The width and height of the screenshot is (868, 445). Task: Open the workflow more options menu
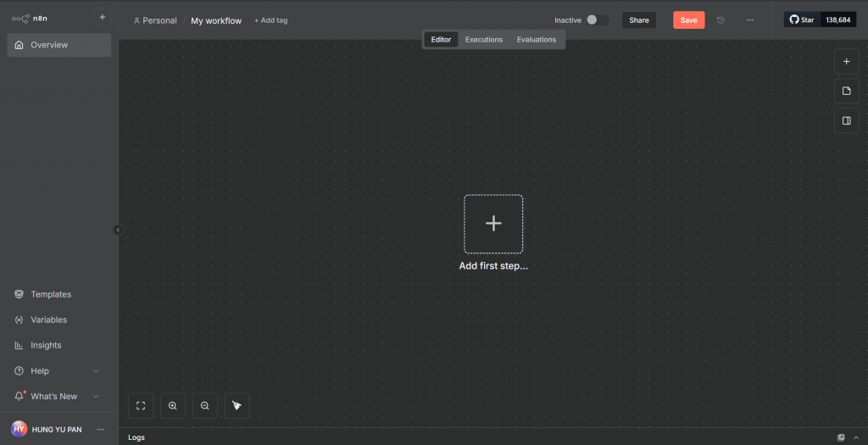click(x=750, y=20)
